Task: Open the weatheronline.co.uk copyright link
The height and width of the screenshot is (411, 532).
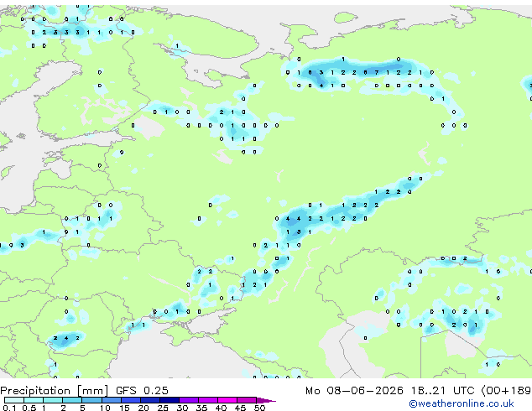Action: (x=461, y=403)
